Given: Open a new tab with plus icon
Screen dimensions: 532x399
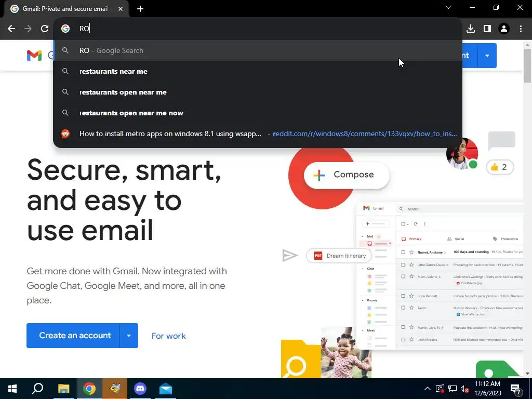Looking at the screenshot, I should click(140, 9).
